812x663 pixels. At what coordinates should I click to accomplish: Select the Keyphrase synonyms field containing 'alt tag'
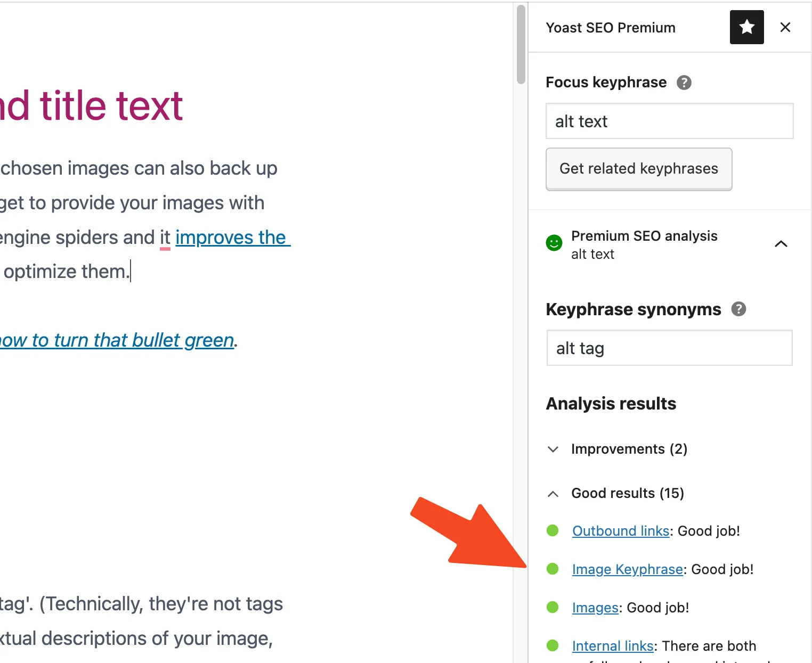click(669, 348)
